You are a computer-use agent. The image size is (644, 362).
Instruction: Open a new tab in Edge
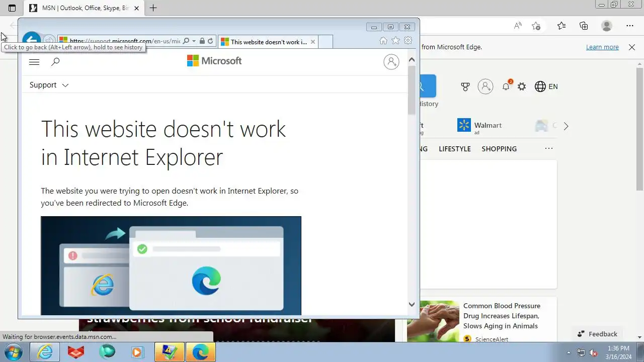(153, 8)
